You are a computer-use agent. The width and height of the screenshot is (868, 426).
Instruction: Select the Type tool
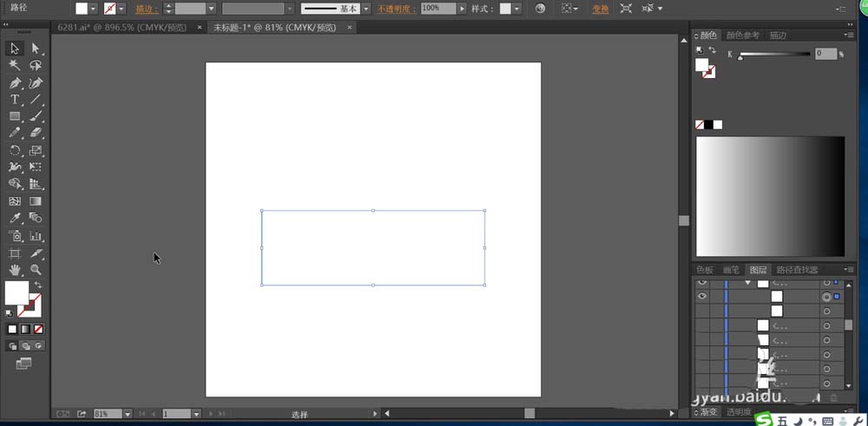point(15,100)
